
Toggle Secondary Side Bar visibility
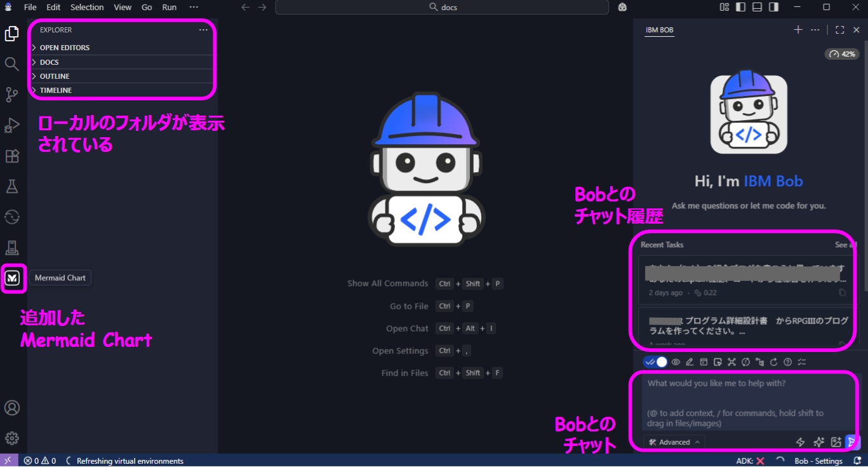[773, 7]
